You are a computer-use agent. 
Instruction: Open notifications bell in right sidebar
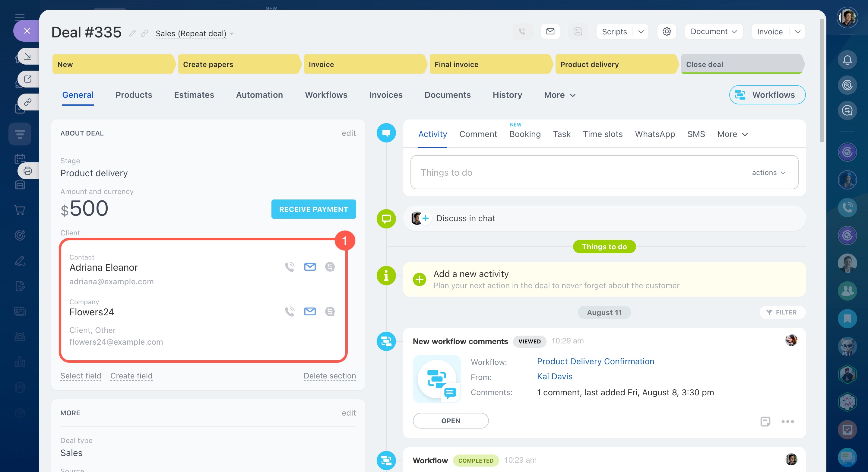[x=847, y=60]
